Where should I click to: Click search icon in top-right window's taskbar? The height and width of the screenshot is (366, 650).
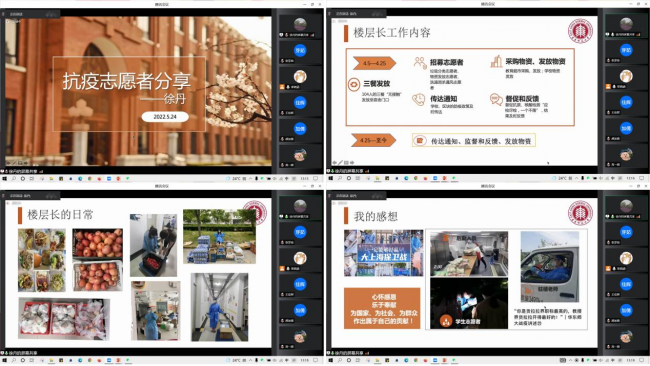[340, 178]
